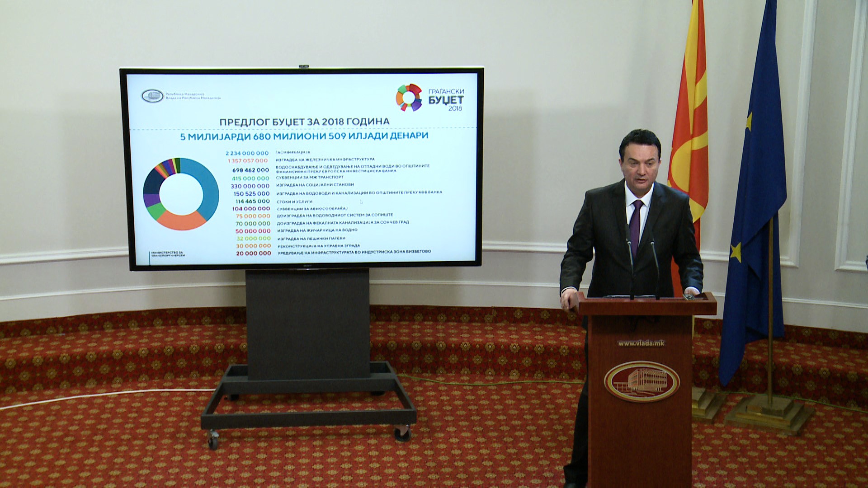The height and width of the screenshot is (488, 868).
Task: Click the Граѓански Буџет colorful ring logo
Action: (x=409, y=97)
